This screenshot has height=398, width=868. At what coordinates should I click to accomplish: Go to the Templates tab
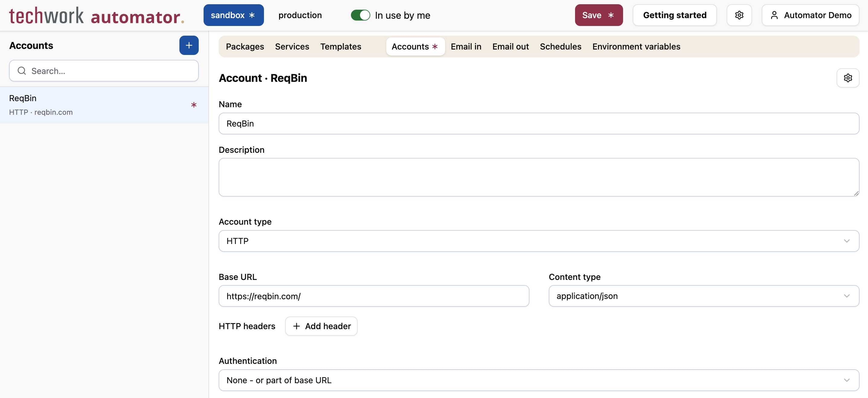(340, 47)
